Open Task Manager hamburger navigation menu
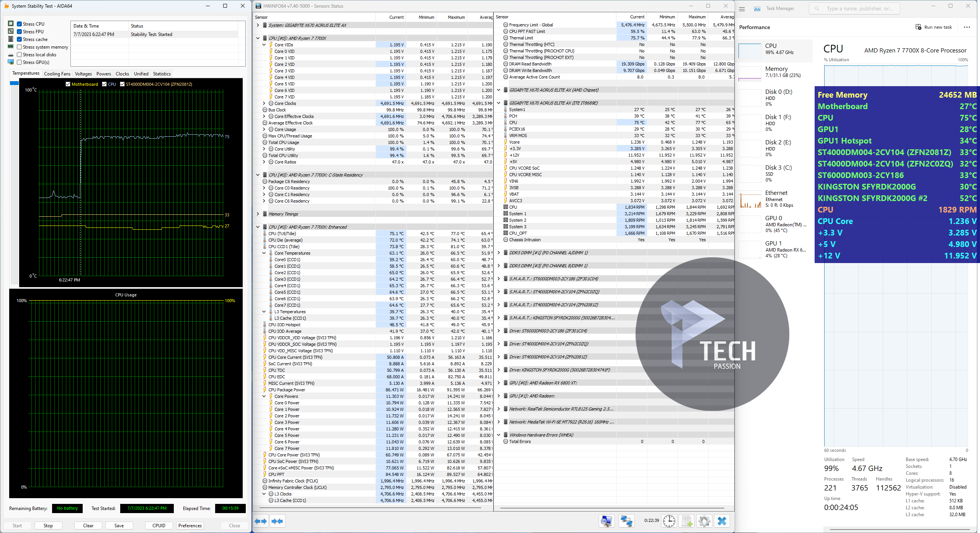Viewport: 980px width, 533px height. pyautogui.click(x=742, y=9)
